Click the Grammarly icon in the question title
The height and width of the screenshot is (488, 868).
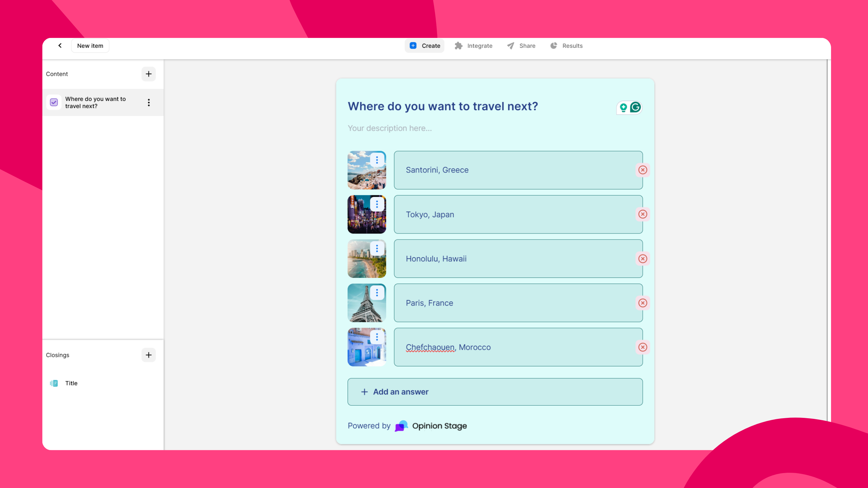point(635,107)
